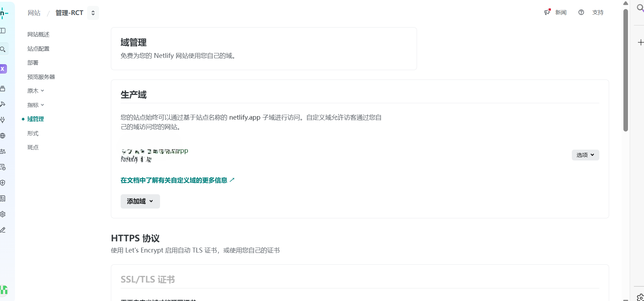Open search in left rail
Viewport: 644px width, 301px height.
pos(3,49)
